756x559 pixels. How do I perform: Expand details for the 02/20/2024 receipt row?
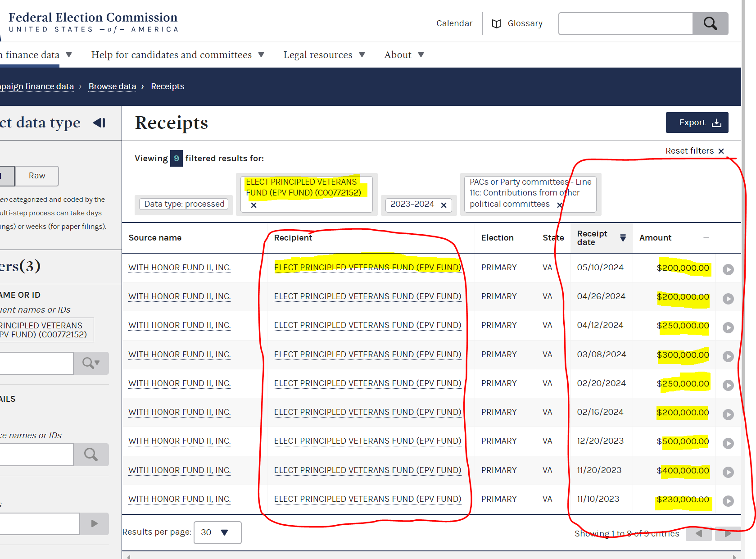(x=728, y=385)
